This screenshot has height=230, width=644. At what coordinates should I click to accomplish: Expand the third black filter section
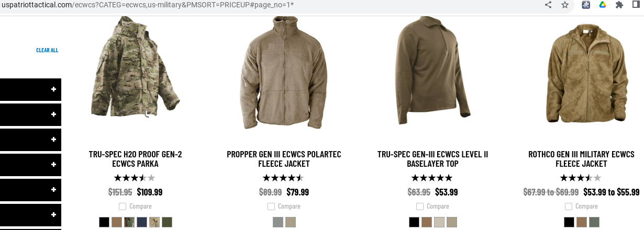coord(30,140)
